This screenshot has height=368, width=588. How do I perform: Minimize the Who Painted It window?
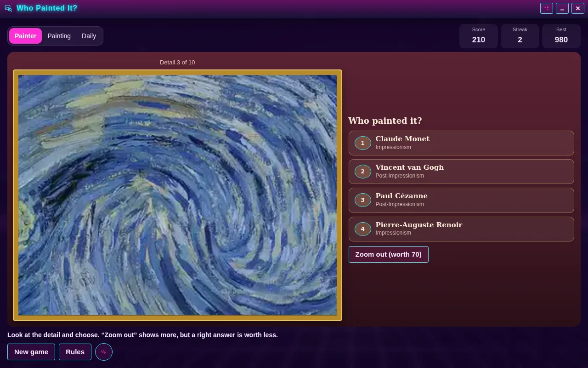(562, 8)
